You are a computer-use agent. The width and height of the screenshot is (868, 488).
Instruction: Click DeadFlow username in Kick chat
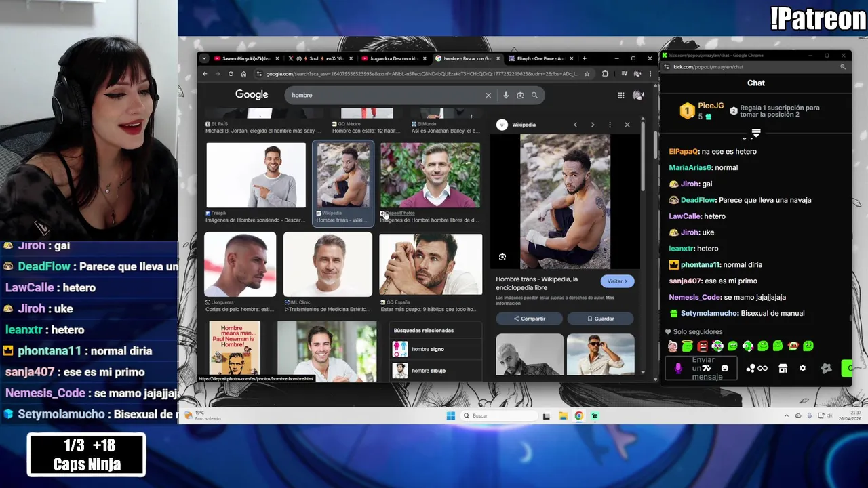point(698,200)
